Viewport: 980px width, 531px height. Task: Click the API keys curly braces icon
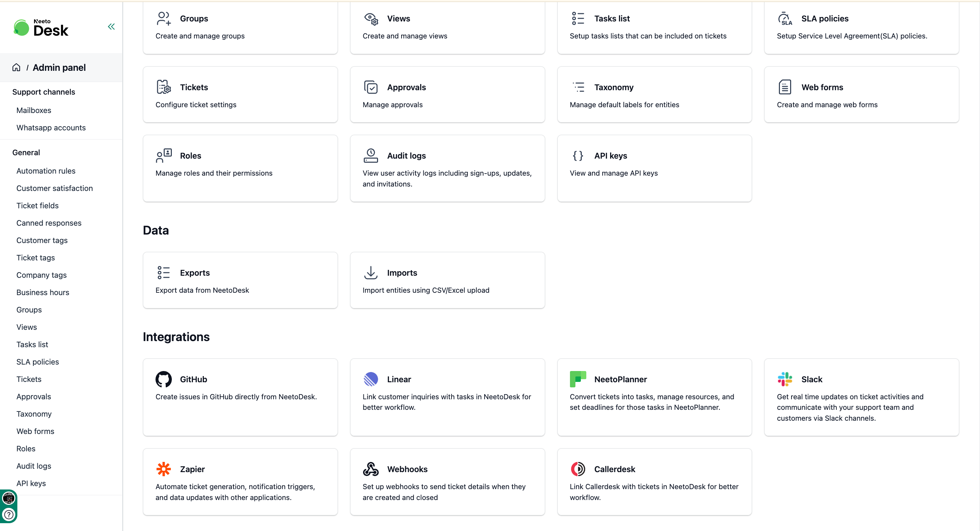click(578, 156)
